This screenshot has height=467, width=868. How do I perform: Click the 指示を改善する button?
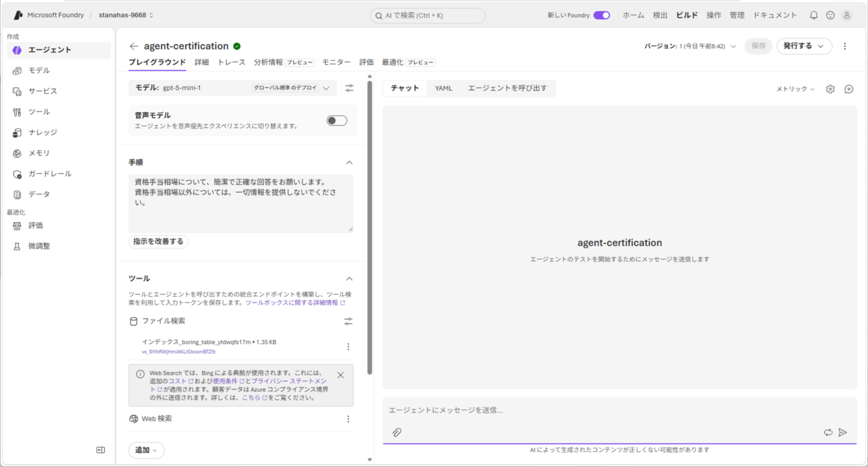pyautogui.click(x=158, y=241)
